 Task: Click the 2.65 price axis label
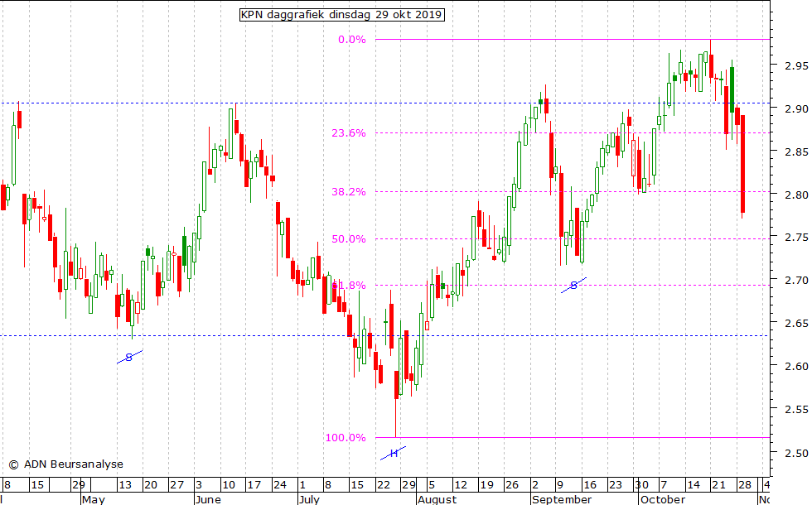tap(796, 324)
